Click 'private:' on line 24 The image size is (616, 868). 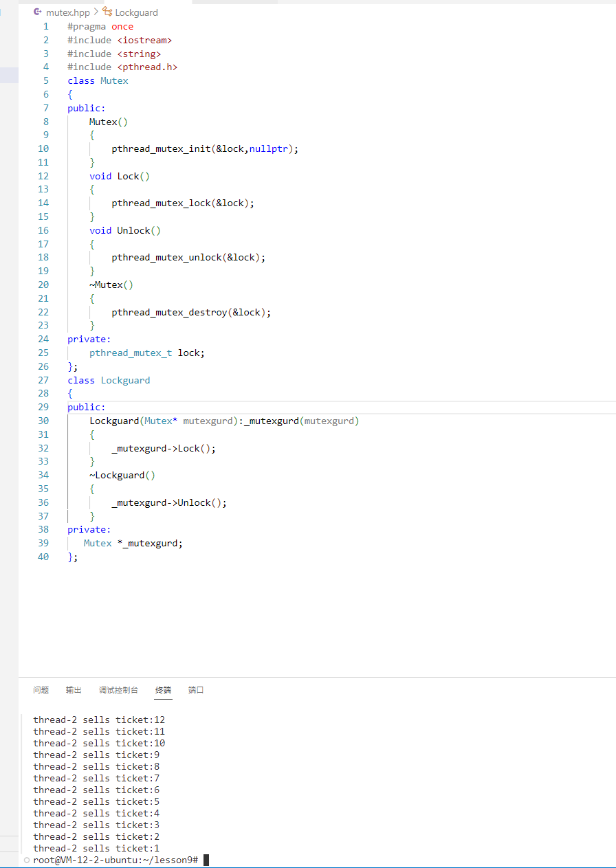click(x=89, y=339)
